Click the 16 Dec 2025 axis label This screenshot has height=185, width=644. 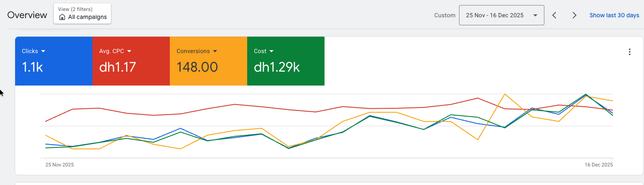[x=598, y=165]
